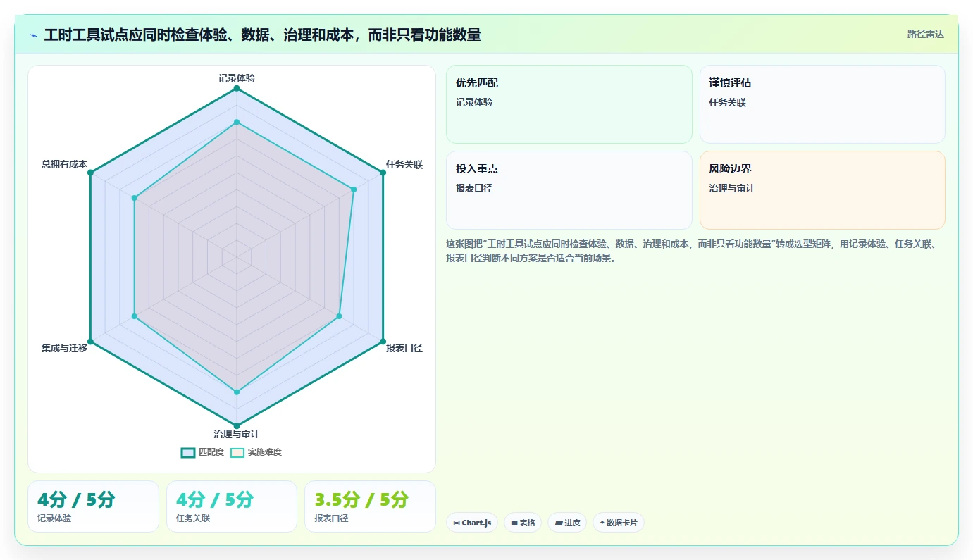Click the lightning icon beside the title
Image resolution: width=973 pixels, height=560 pixels.
34,35
